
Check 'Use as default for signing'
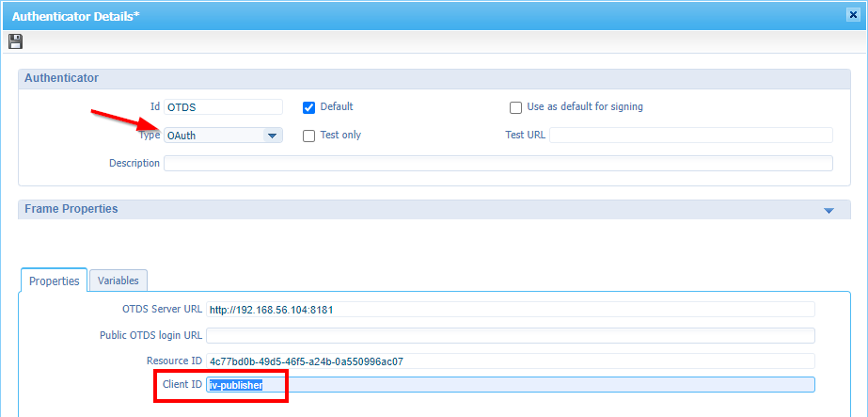pyautogui.click(x=515, y=107)
